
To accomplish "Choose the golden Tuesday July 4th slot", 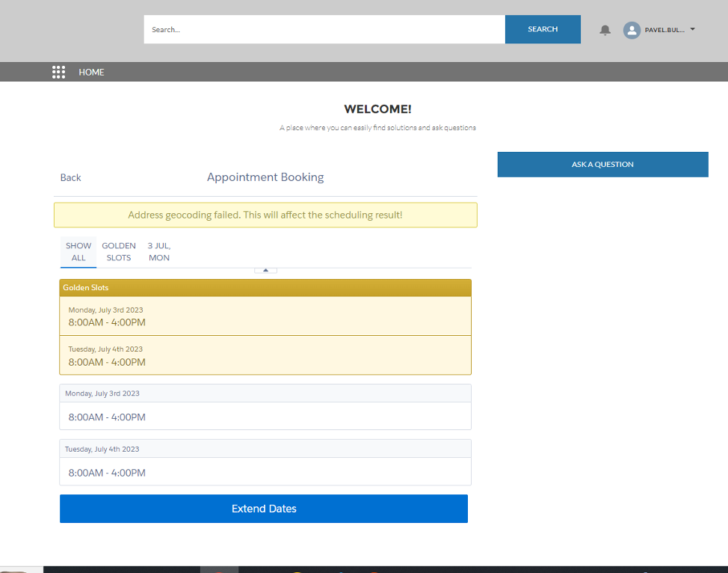I will [x=265, y=355].
